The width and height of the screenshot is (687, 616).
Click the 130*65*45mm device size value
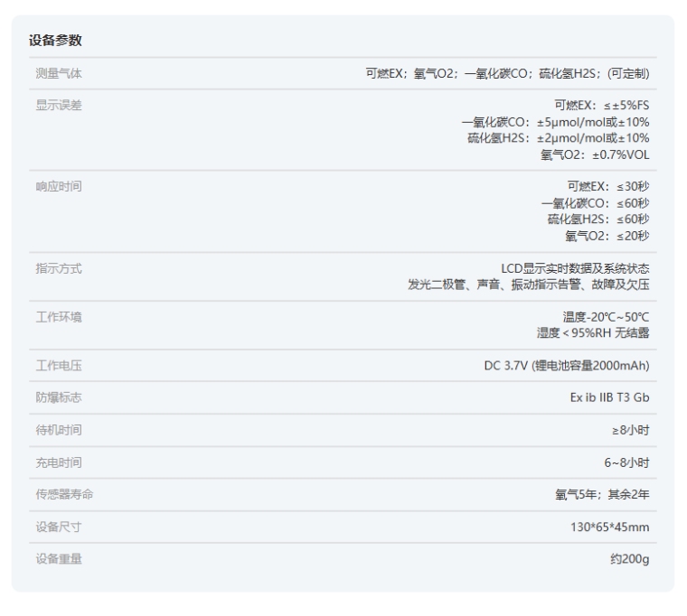coord(609,527)
